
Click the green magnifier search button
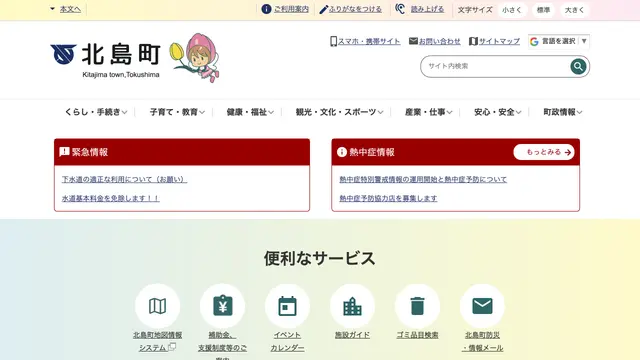click(578, 66)
